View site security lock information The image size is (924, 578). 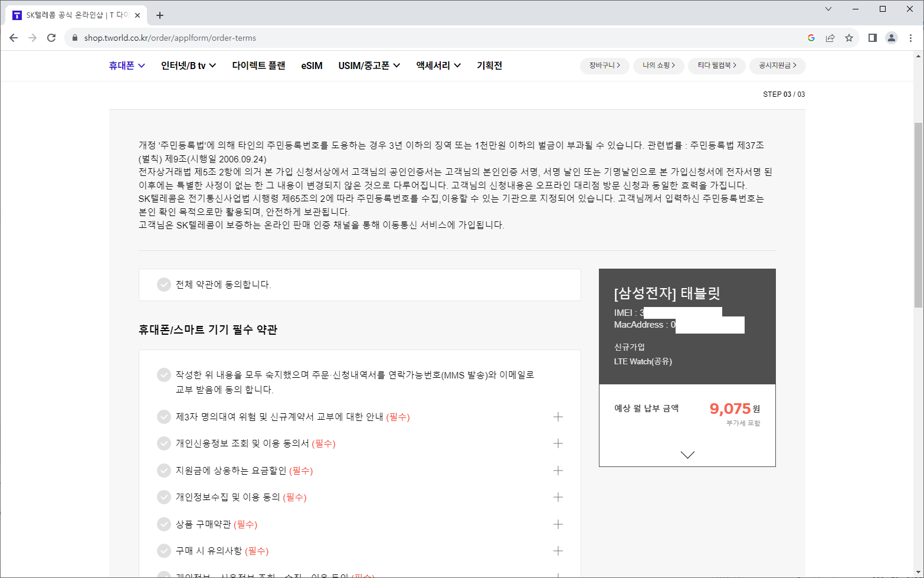pyautogui.click(x=74, y=38)
